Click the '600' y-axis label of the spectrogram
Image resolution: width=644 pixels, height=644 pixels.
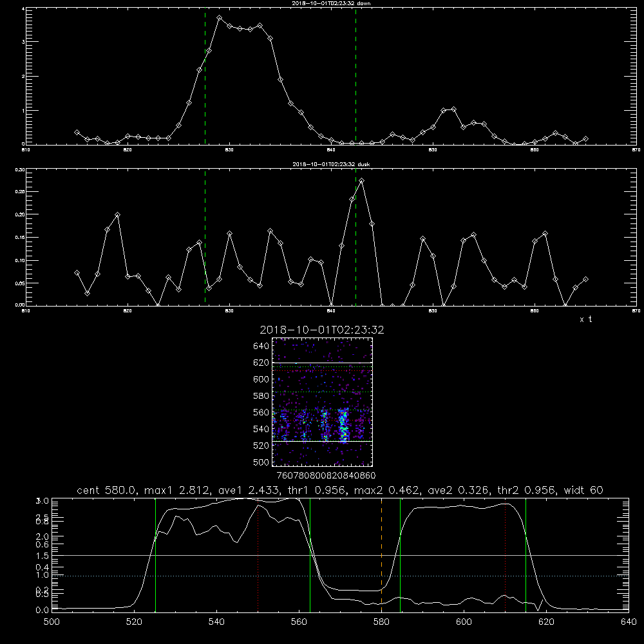(261, 379)
